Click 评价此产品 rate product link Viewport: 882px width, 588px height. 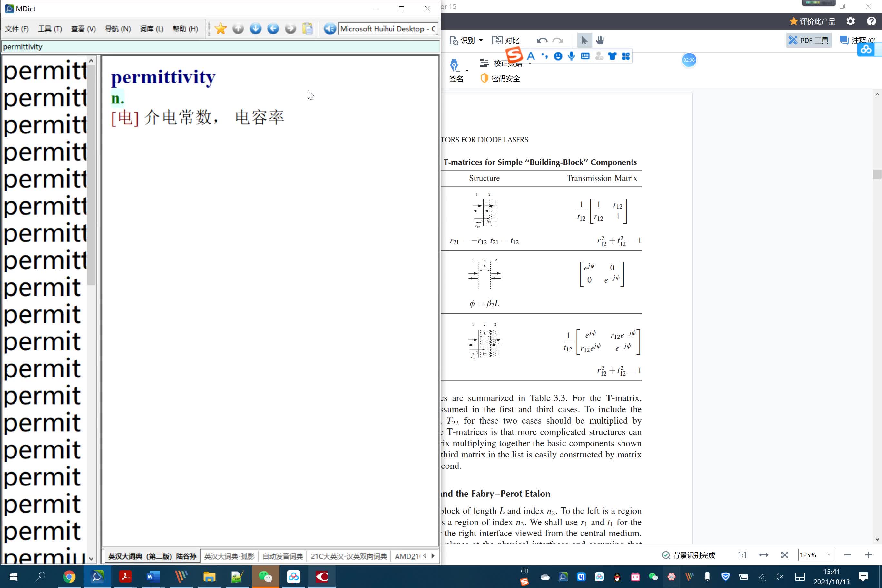point(813,21)
